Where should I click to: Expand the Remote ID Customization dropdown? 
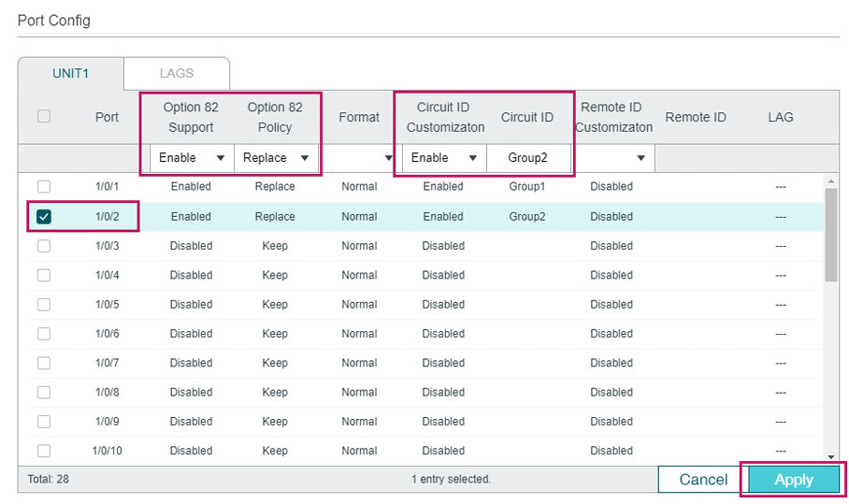pyautogui.click(x=613, y=158)
